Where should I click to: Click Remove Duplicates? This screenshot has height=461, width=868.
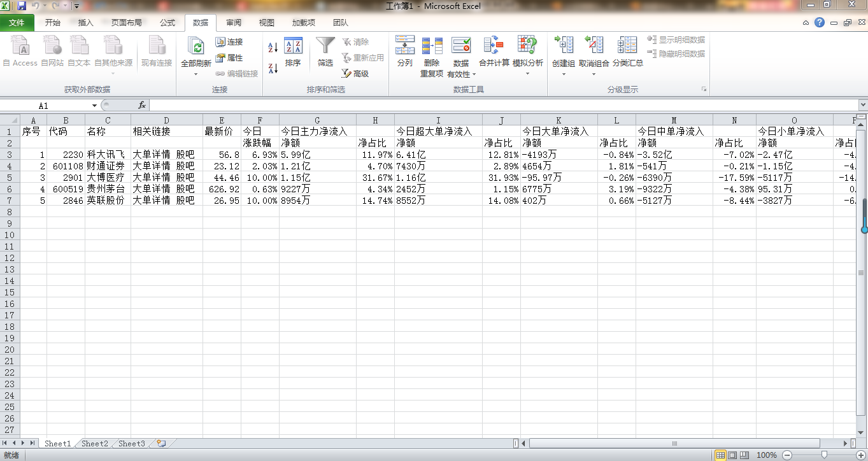point(432,57)
